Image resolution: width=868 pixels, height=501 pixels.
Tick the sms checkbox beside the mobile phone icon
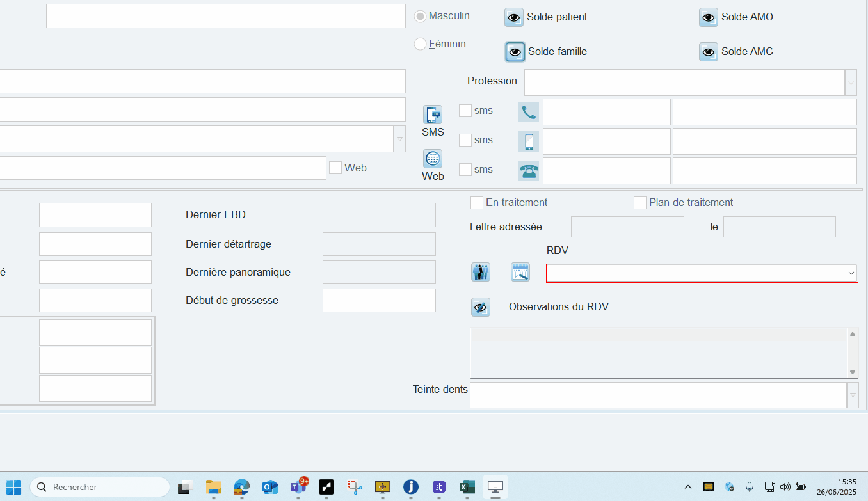click(465, 140)
